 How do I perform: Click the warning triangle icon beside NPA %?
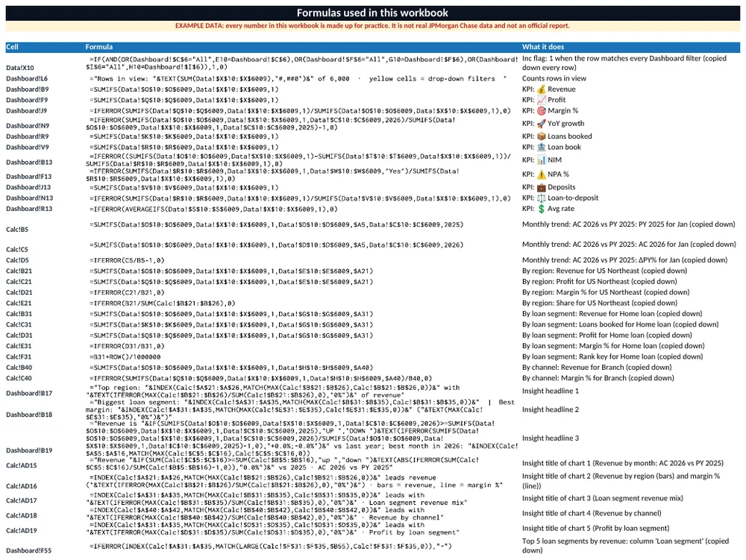(541, 174)
